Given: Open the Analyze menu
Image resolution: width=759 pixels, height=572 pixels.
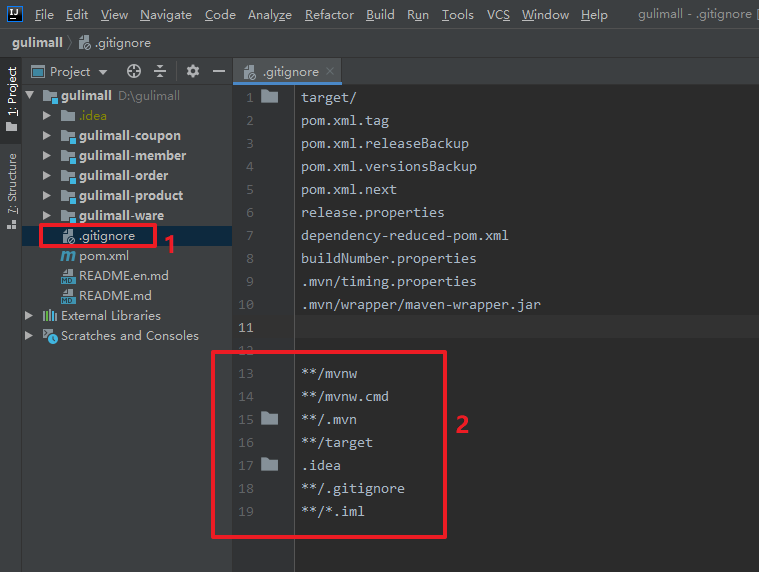Looking at the screenshot, I should click(270, 15).
